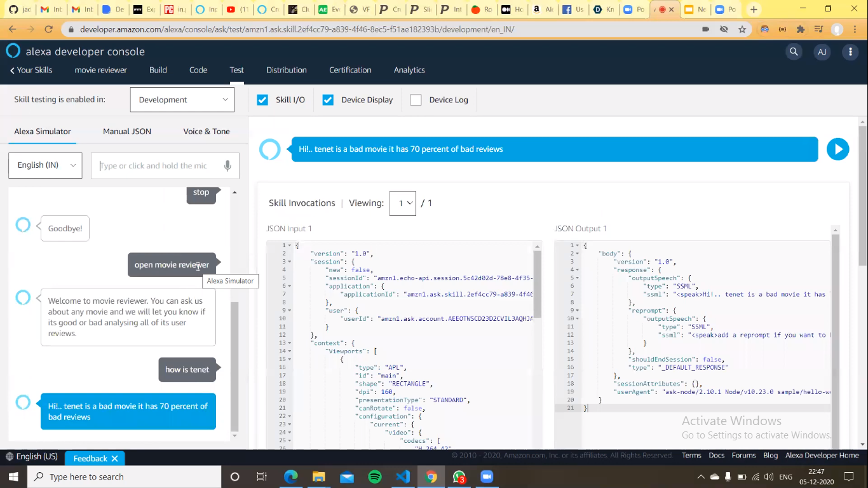Select the Alexa Simulator tab
The width and height of the screenshot is (868, 488).
(43, 132)
